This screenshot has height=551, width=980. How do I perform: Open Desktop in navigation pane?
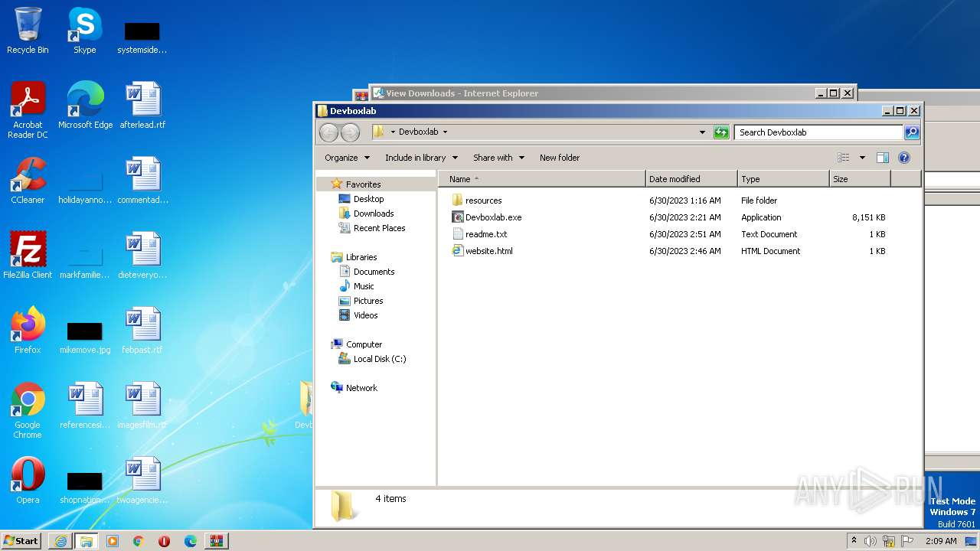pyautogui.click(x=368, y=199)
